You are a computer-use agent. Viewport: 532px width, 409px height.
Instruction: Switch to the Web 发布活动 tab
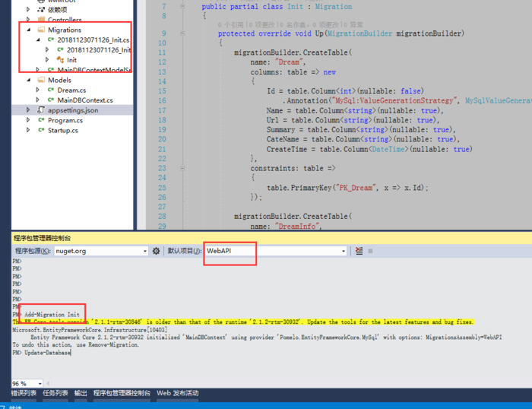177,393
